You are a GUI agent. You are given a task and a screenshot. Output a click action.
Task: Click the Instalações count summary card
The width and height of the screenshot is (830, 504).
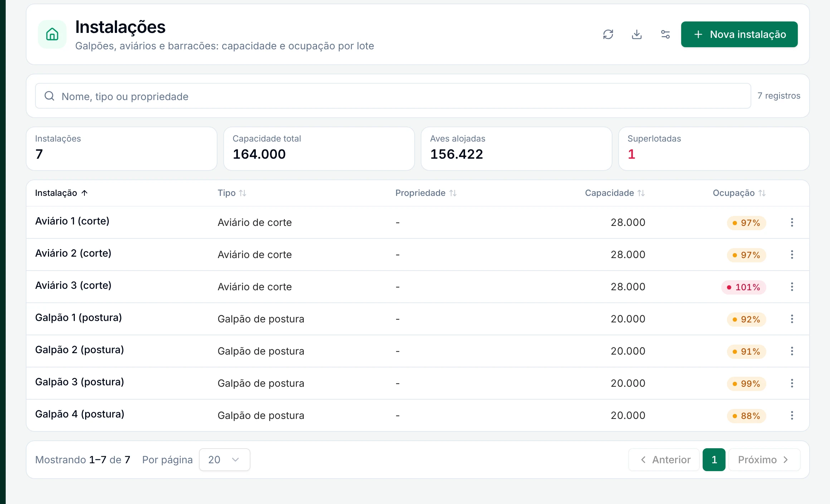click(x=122, y=149)
